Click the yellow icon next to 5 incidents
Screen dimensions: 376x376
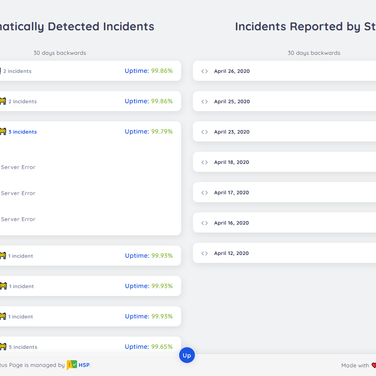pyautogui.click(x=3, y=346)
